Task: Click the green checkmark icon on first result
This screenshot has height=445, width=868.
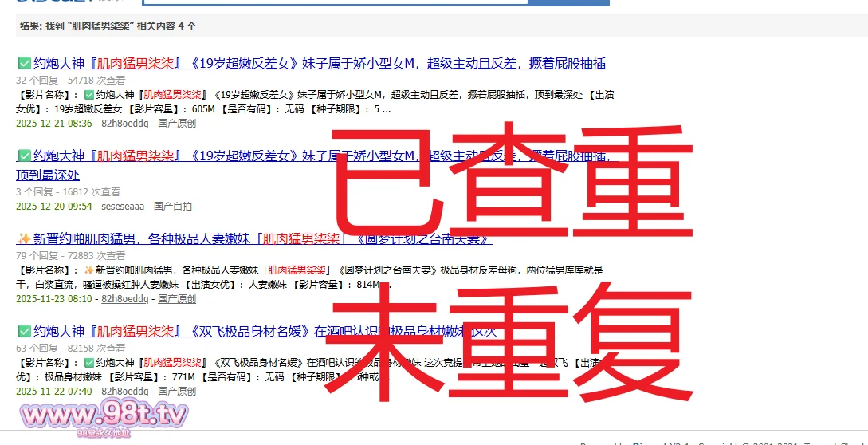Action: 24,64
